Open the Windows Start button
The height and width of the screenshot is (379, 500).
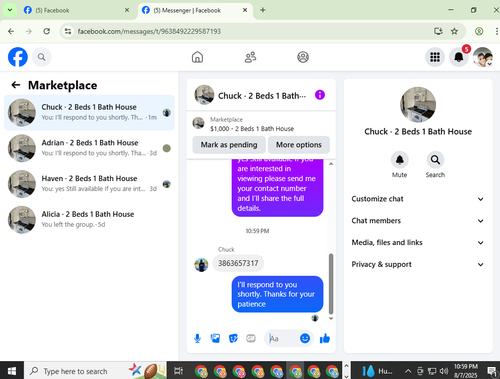12,371
